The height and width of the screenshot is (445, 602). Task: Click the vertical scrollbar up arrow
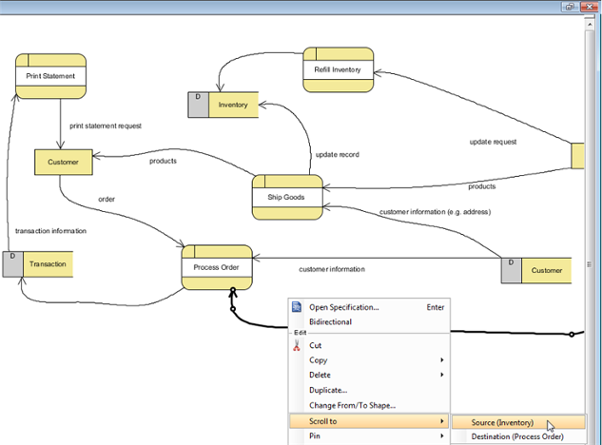pos(590,24)
